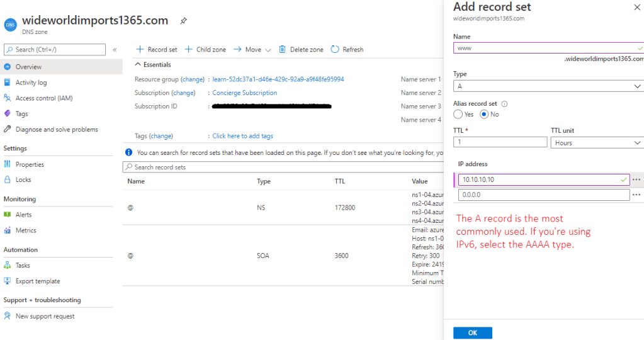Collapse the Essentials section
This screenshot has height=340, width=644.
click(x=138, y=65)
